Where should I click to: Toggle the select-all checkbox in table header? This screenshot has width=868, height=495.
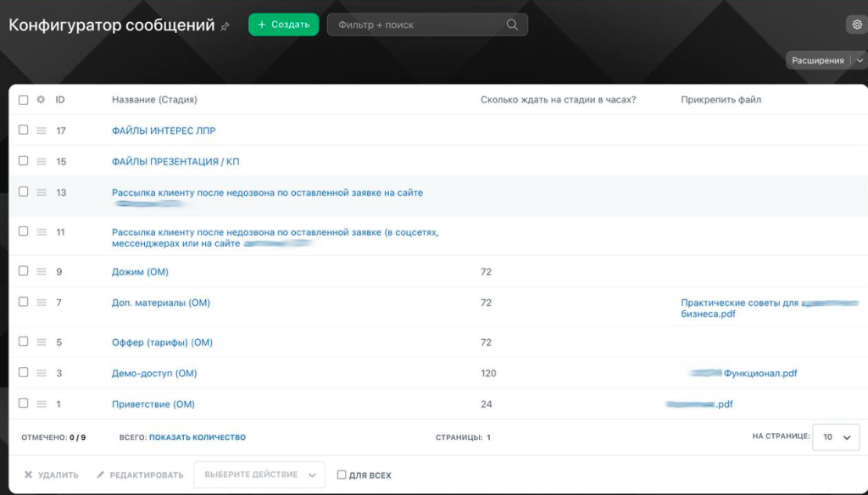(24, 100)
